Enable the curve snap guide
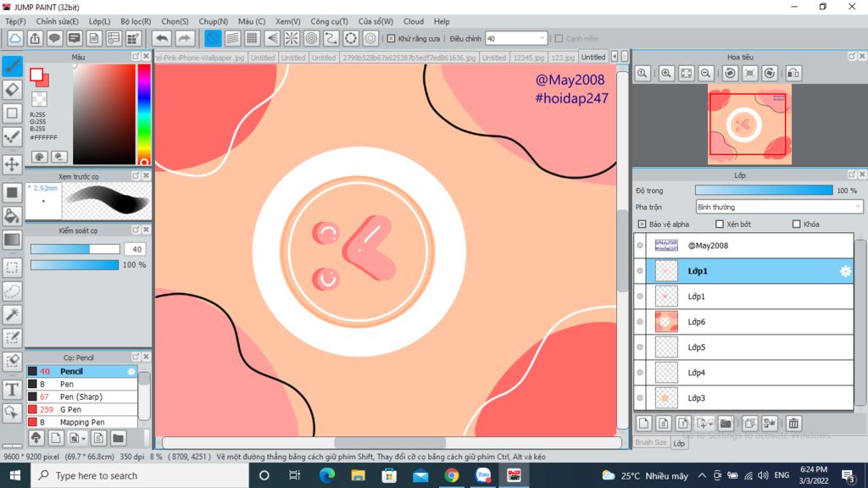The height and width of the screenshot is (488, 868). (x=331, y=38)
